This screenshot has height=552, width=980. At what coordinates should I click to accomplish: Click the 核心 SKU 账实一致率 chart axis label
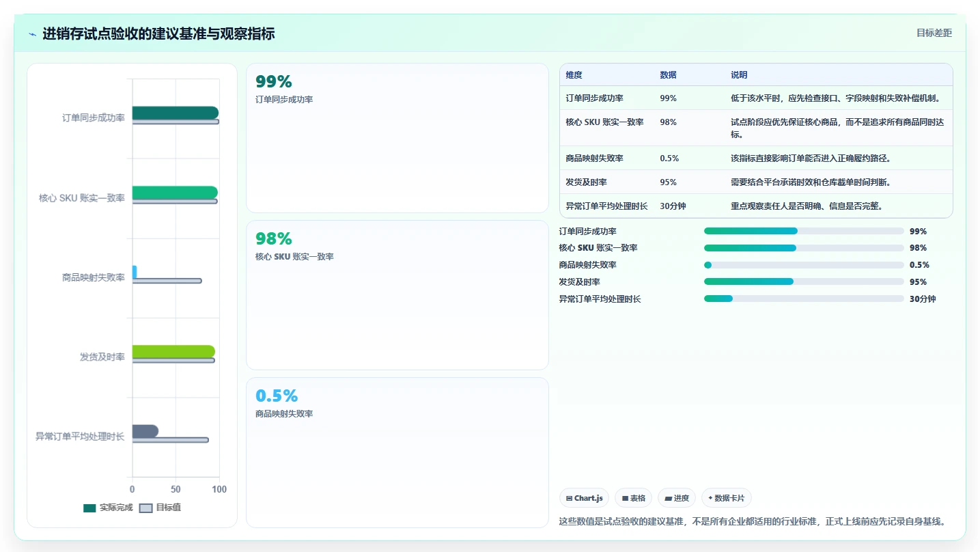(x=82, y=198)
